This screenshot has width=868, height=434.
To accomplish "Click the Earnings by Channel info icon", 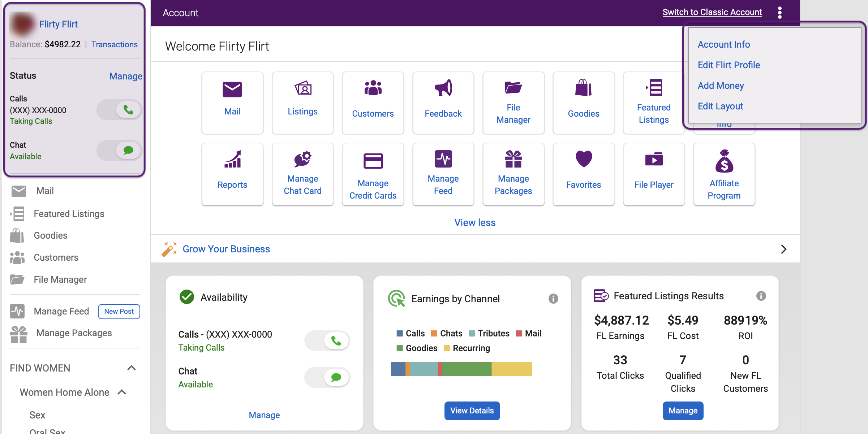I will (553, 299).
